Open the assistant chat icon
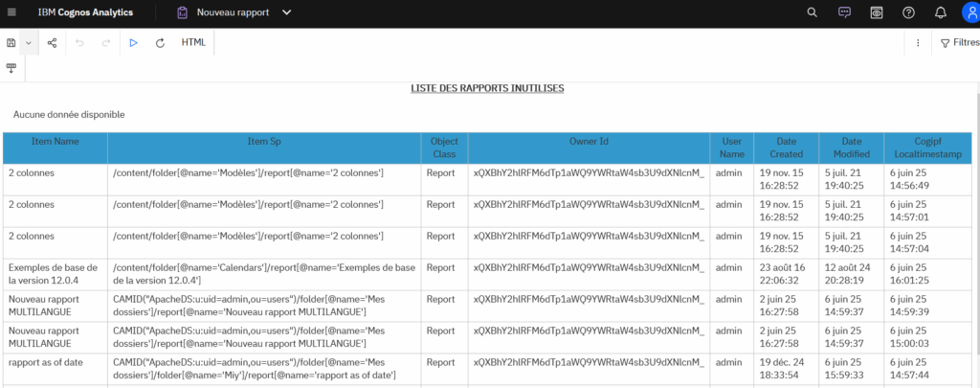Viewport: 980px width, 388px height. [x=844, y=12]
